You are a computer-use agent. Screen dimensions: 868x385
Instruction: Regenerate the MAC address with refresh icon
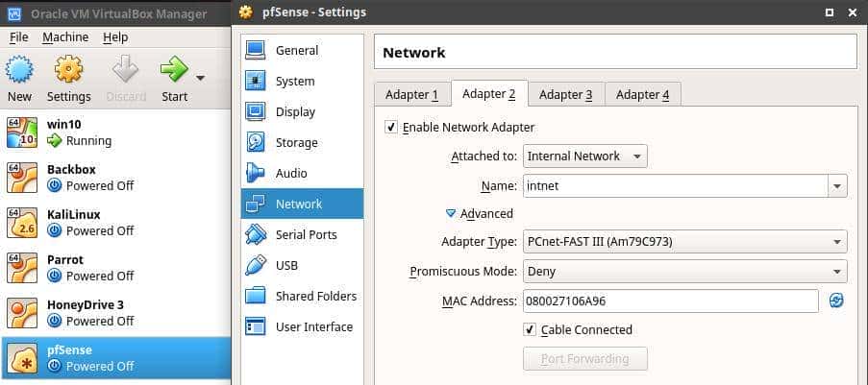pyautogui.click(x=836, y=301)
